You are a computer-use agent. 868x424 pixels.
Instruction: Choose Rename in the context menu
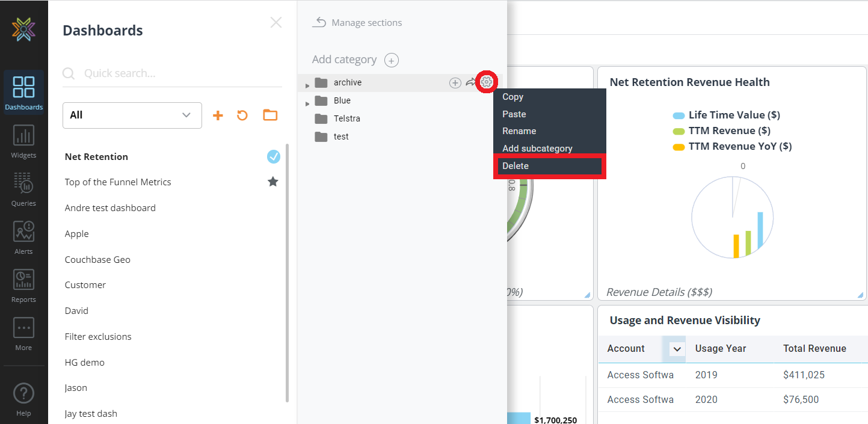click(519, 131)
